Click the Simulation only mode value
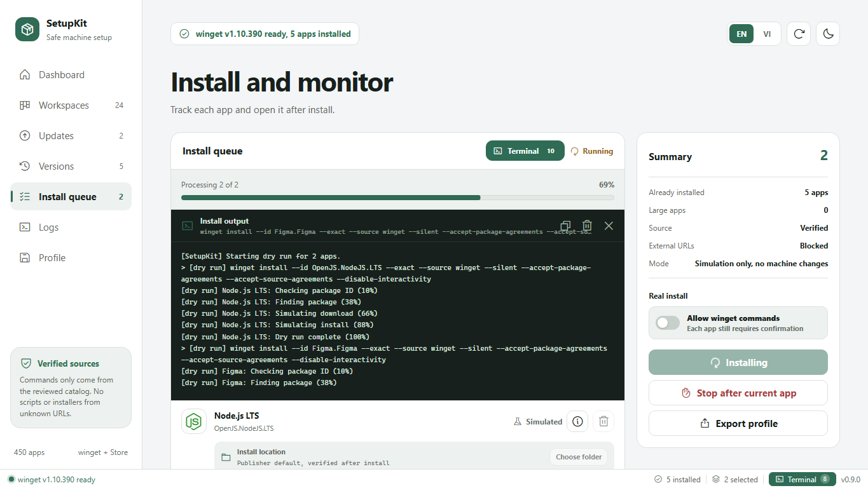This screenshot has height=488, width=868. coord(761,264)
